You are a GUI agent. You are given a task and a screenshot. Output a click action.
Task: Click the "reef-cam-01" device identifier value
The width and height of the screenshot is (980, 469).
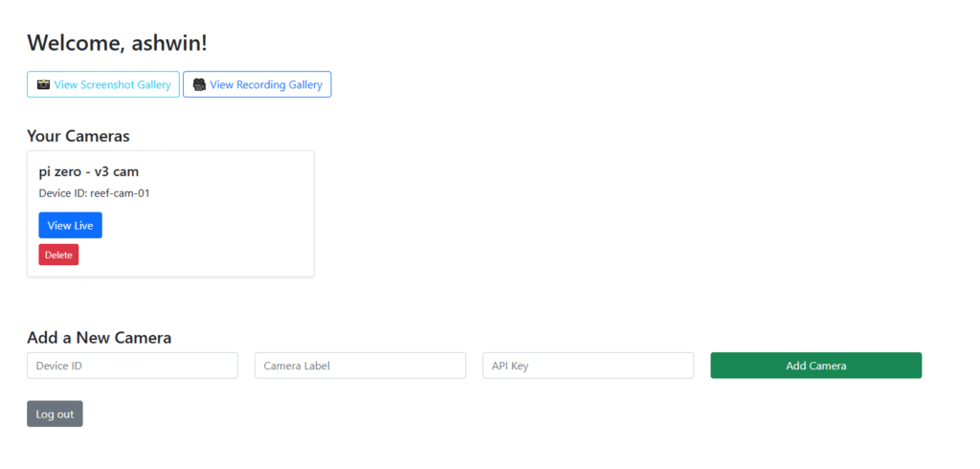[x=126, y=193]
